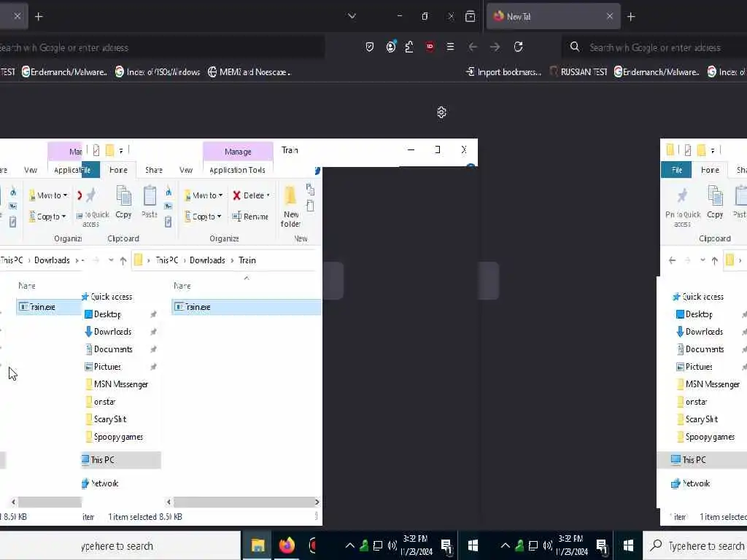Click Pin to Quick access in right Explorer
This screenshot has height=560, width=747.
point(683,207)
